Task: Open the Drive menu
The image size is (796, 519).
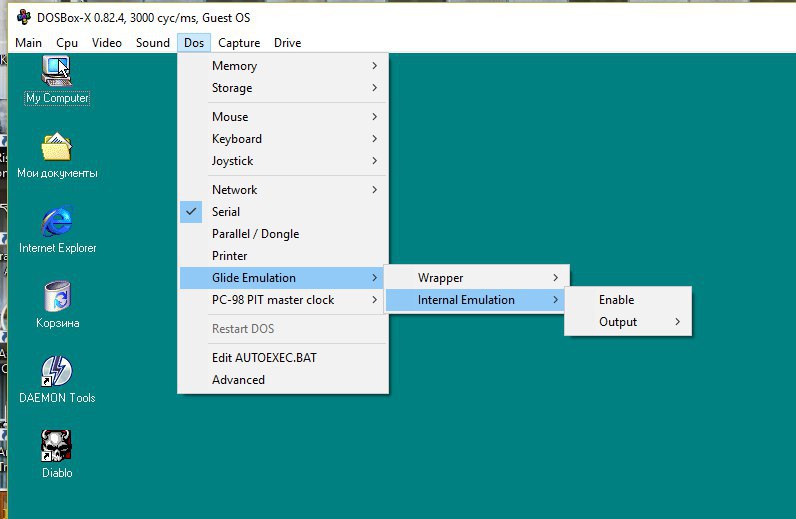Action: [287, 43]
